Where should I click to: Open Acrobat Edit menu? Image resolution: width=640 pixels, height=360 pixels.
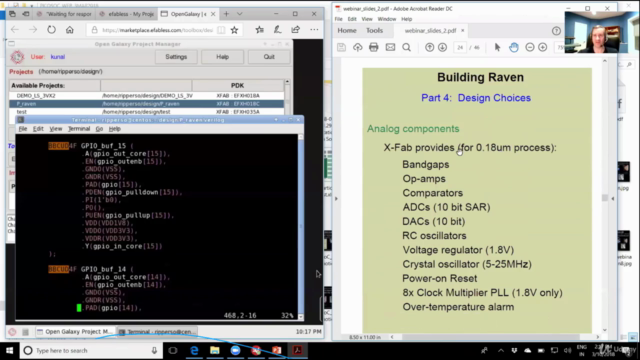pyautogui.click(x=352, y=19)
